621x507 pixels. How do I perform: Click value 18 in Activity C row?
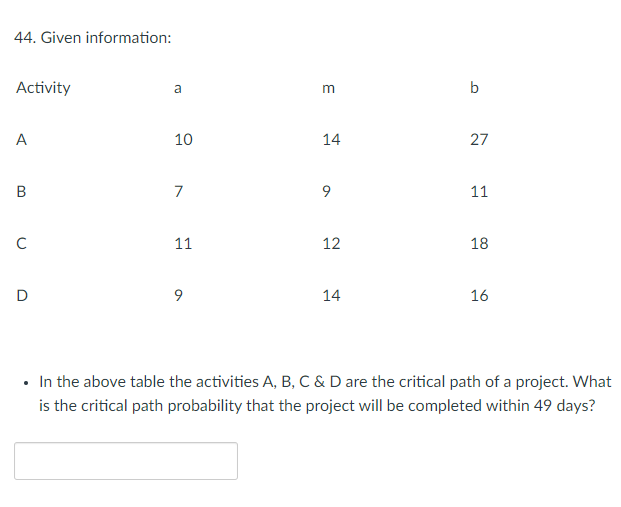coord(479,244)
